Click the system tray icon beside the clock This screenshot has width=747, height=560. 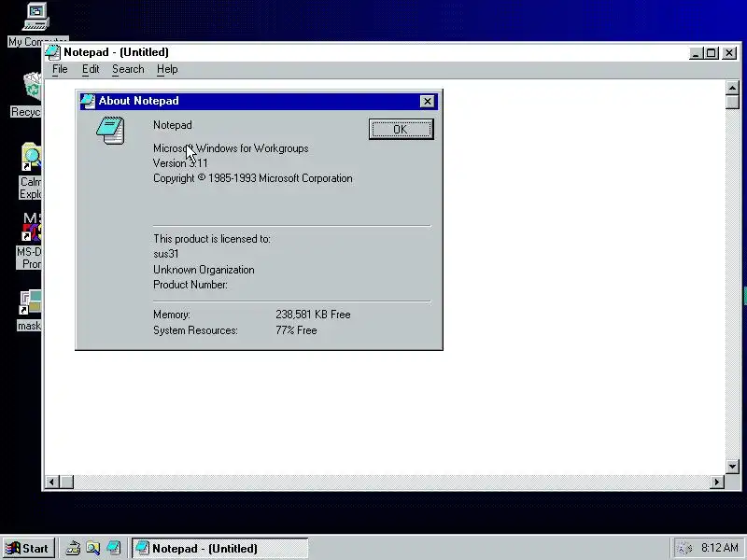tap(684, 548)
